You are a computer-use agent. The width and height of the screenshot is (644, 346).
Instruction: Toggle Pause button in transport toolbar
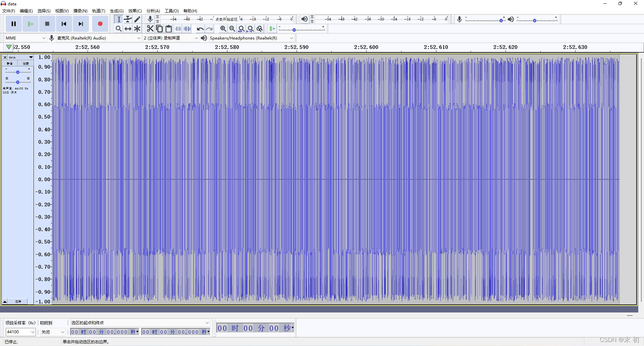point(14,24)
